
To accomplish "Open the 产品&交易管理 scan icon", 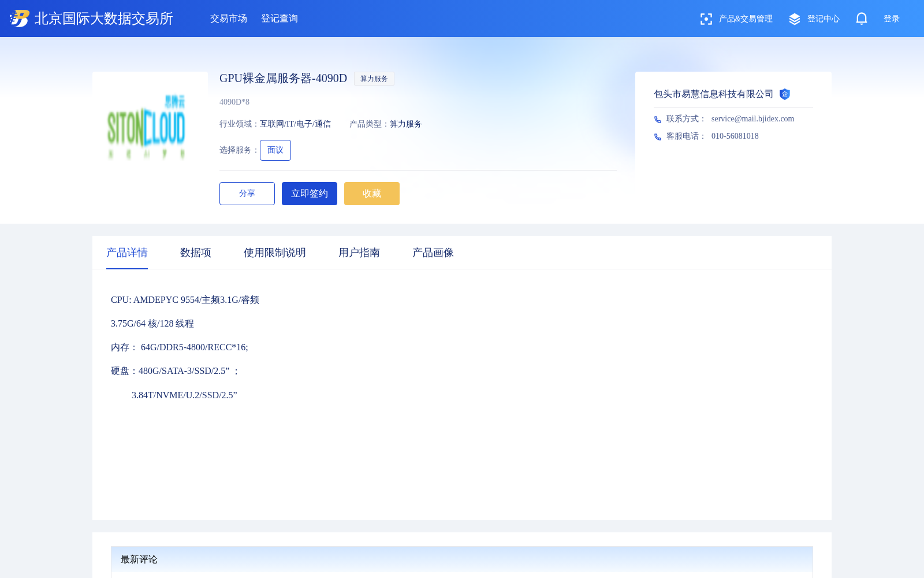I will [706, 19].
